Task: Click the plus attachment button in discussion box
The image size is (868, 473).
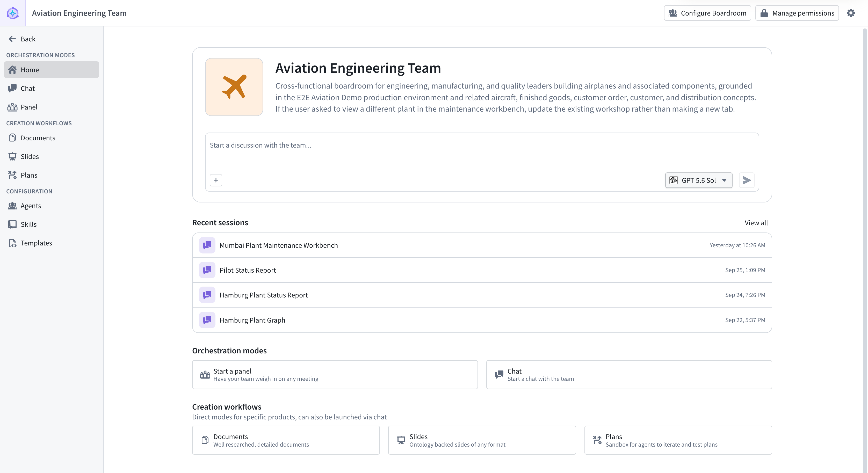Action: (216, 180)
